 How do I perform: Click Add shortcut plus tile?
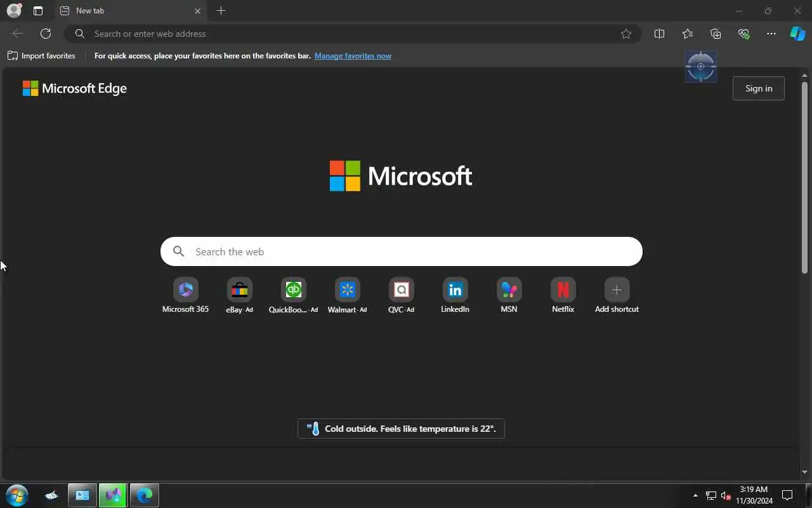pyautogui.click(x=617, y=295)
